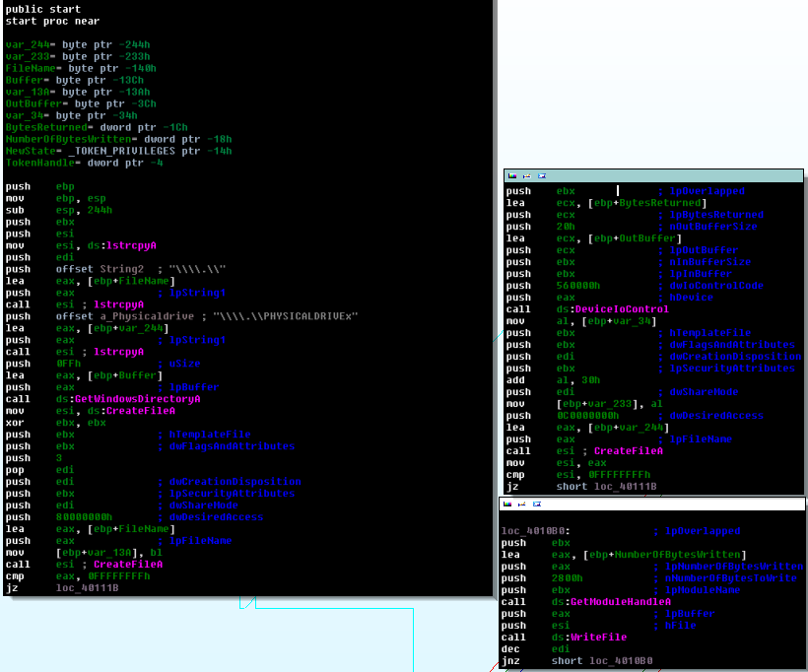This screenshot has height=672, width=808.
Task: Click the 'push 560000h' instruction
Action: [x=635, y=287]
